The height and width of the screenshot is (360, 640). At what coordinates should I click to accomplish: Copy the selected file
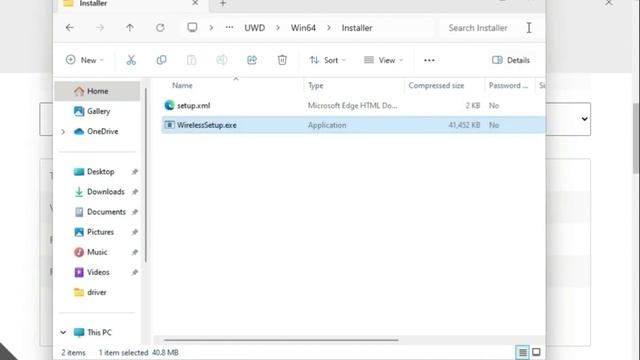(161, 60)
